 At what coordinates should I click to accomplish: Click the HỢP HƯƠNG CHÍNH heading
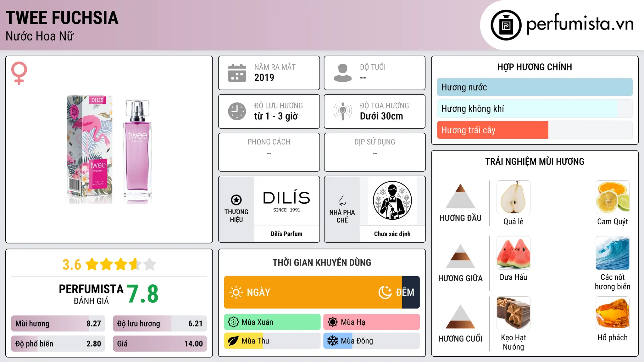tap(535, 67)
